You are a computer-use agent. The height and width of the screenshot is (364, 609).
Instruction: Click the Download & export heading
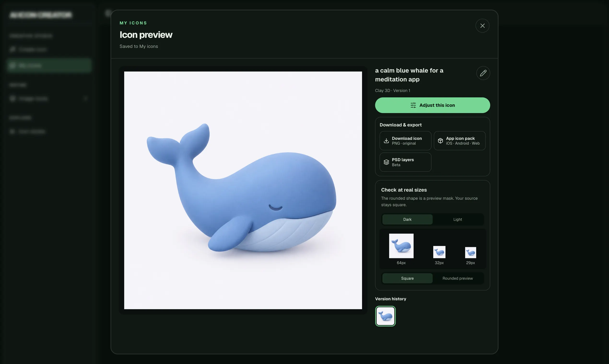click(400, 125)
